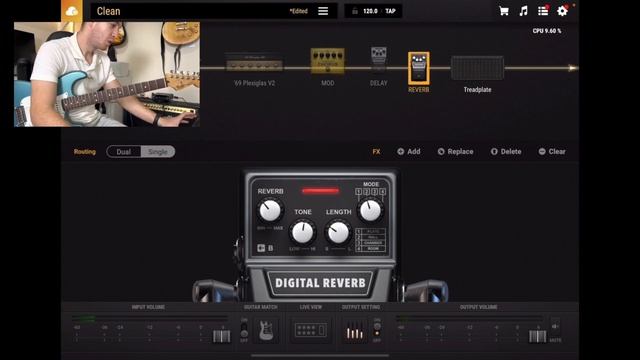This screenshot has width=640, height=360.
Task: Click the icon left of B on pedal
Action: 261,248
